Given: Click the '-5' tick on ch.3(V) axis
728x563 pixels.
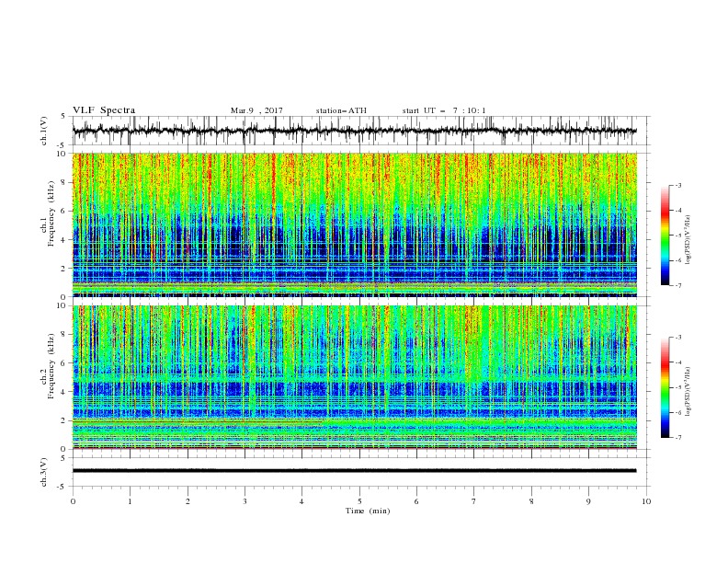Looking at the screenshot, I should (x=62, y=487).
